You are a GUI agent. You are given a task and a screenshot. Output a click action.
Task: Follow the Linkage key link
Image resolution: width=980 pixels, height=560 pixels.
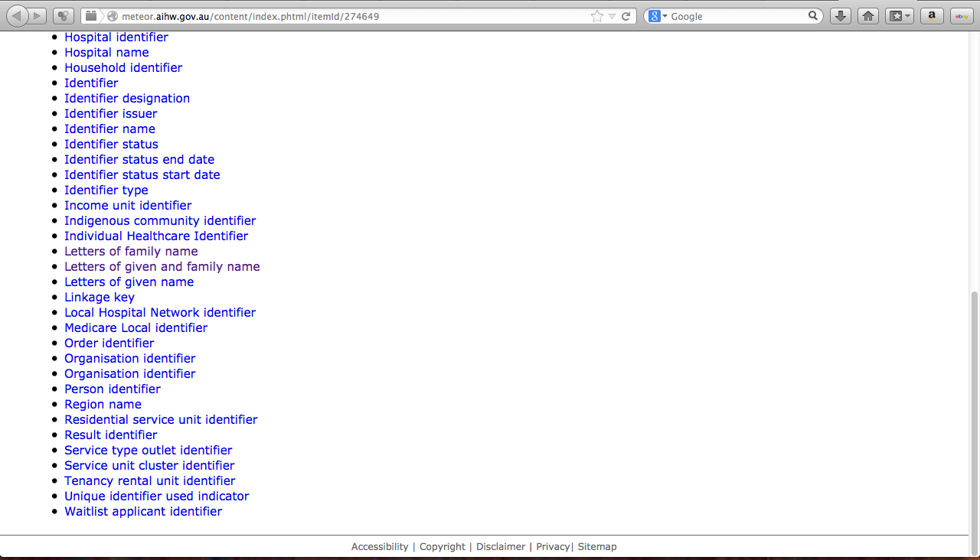click(100, 297)
